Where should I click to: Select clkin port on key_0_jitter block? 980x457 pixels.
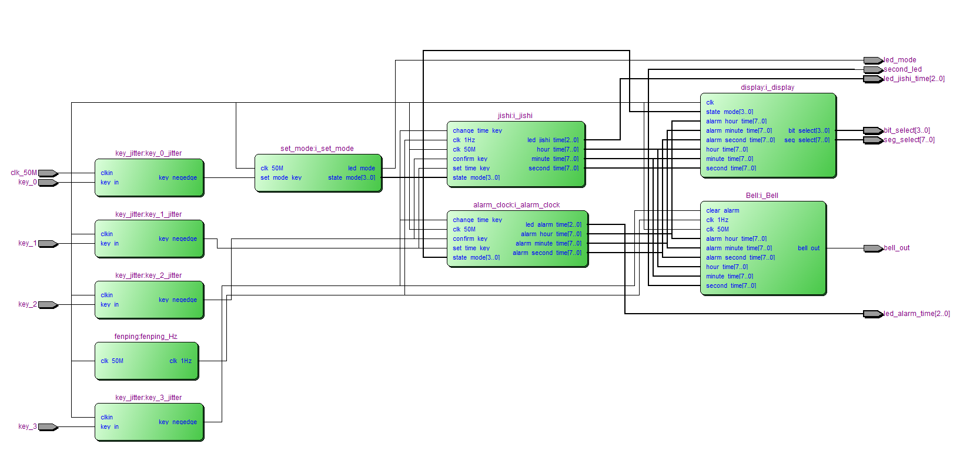[107, 173]
